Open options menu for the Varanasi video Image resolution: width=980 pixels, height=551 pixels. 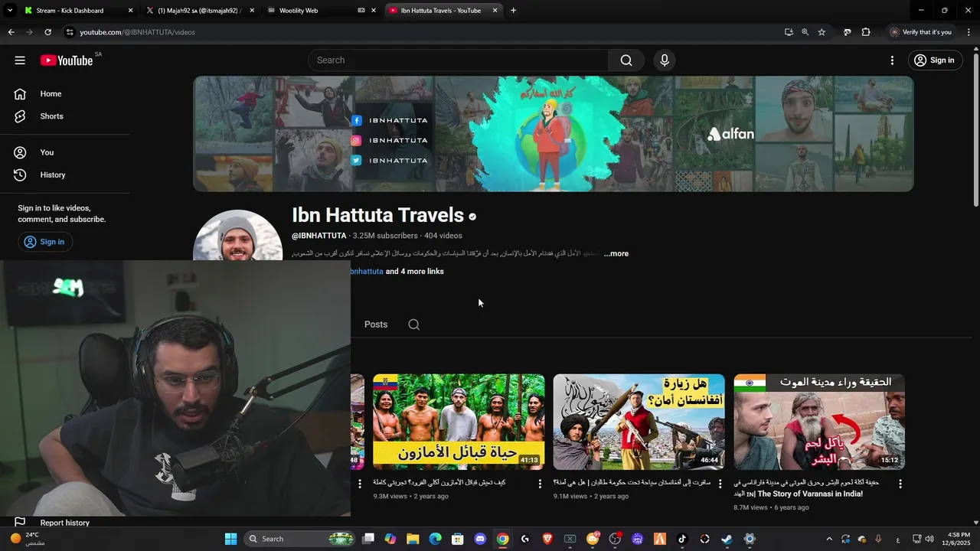click(x=900, y=484)
